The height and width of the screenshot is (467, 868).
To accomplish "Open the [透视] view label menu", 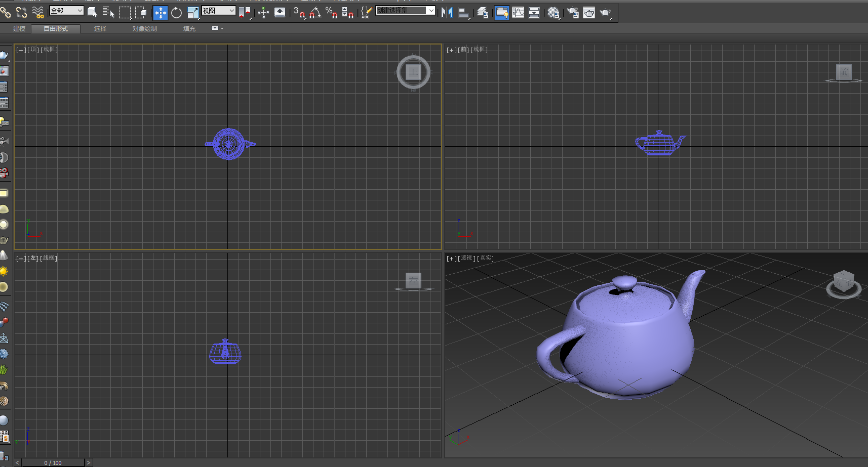I will 466,258.
